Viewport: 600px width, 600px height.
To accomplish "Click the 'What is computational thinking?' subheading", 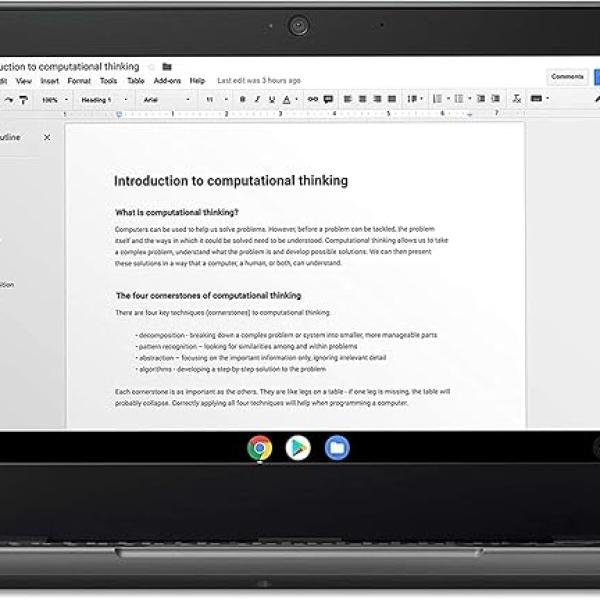I will 177,212.
